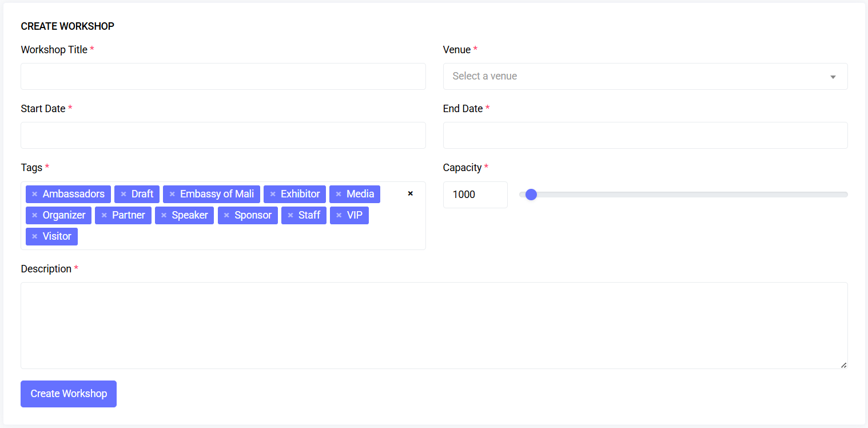Focus the Workshop Title input field
This screenshot has height=428, width=868.
coord(223,76)
